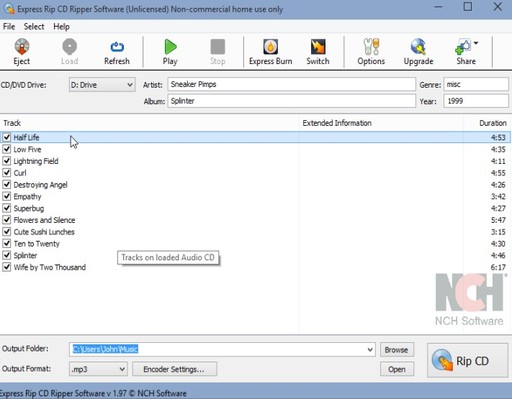512x399 pixels.
Task: Click into the Artist text field
Action: [x=292, y=84]
